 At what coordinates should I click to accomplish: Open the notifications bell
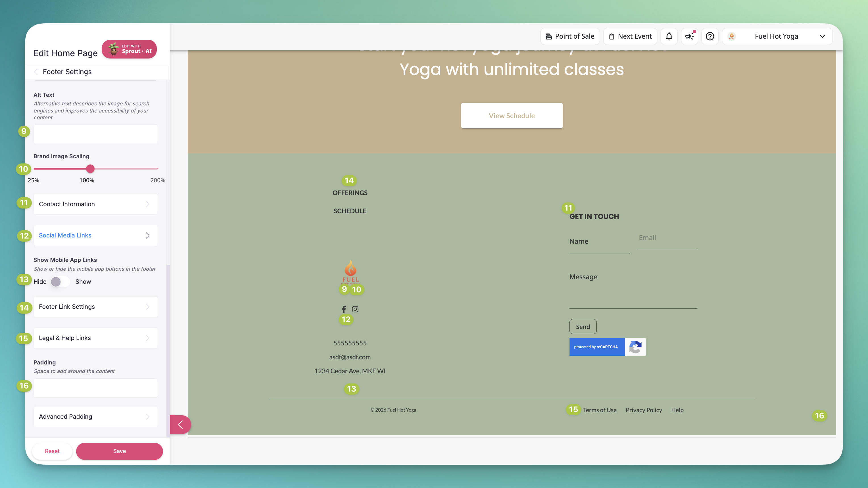pyautogui.click(x=669, y=36)
